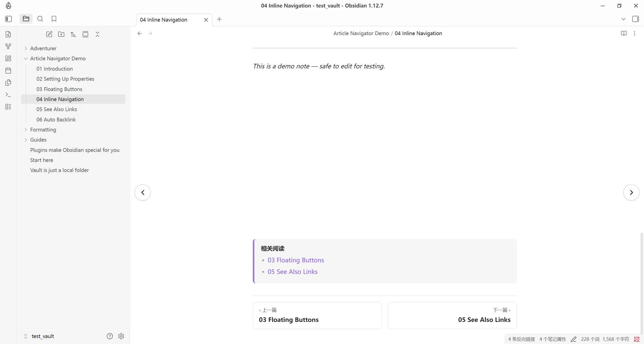Open 05 See Also Links related-reading link
644x344 pixels.
[x=292, y=272]
